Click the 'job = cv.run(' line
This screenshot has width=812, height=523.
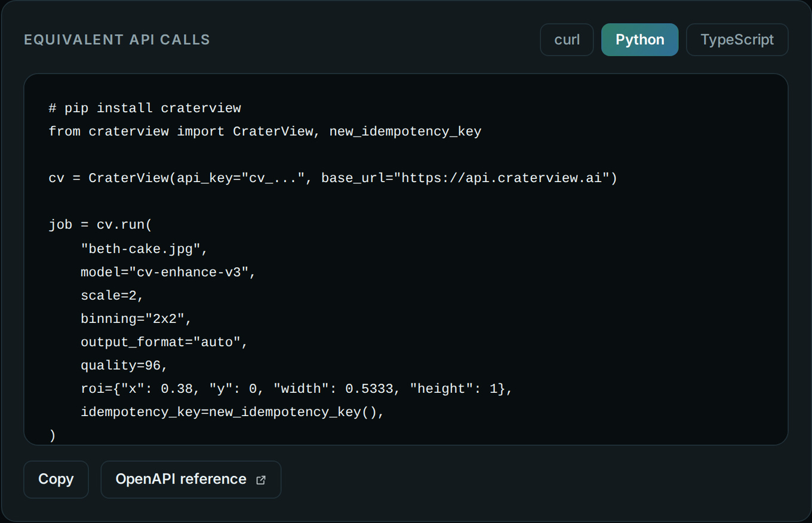click(101, 225)
